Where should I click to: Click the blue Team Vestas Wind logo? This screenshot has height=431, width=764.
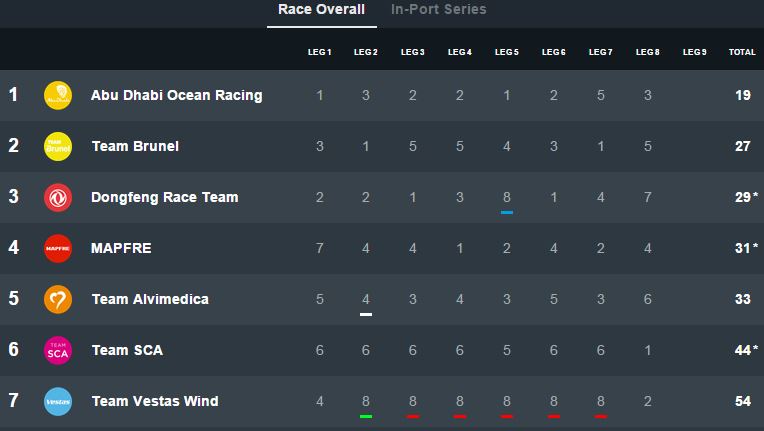pyautogui.click(x=58, y=401)
